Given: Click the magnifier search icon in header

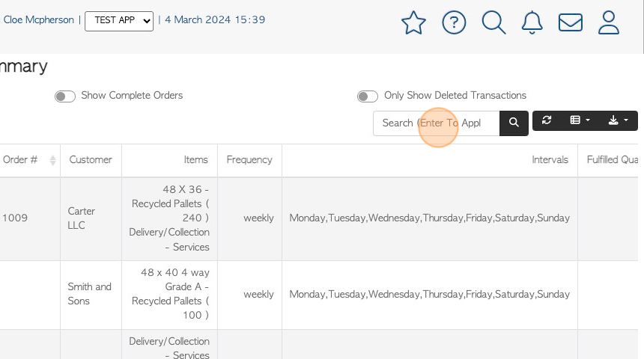Looking at the screenshot, I should (493, 22).
